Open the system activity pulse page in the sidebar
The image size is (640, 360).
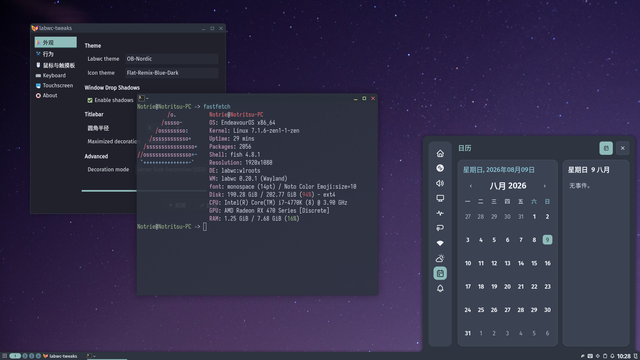click(x=440, y=213)
